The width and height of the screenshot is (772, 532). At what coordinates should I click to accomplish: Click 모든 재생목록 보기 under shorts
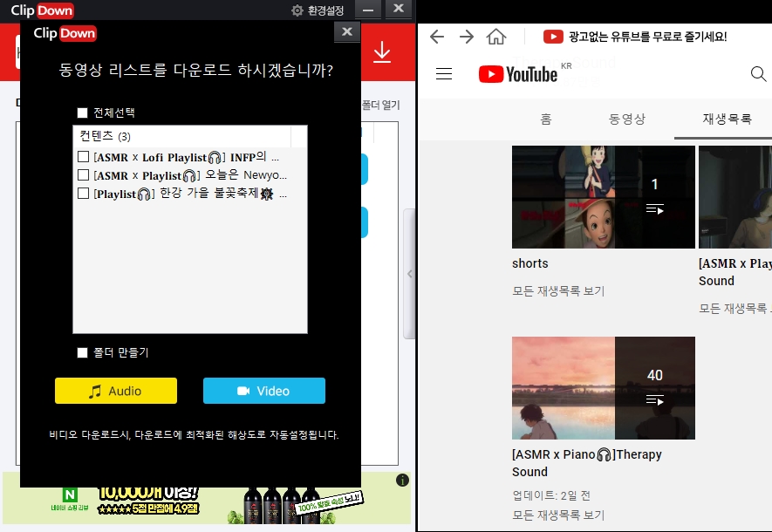[x=558, y=290]
